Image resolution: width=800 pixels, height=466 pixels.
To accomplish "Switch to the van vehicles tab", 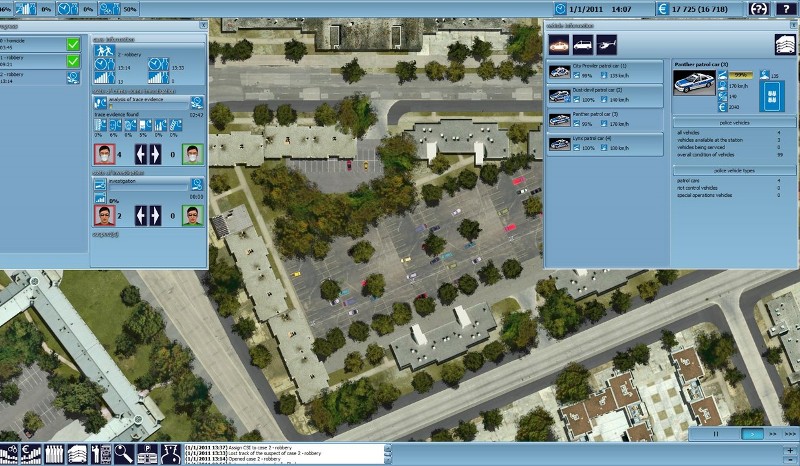I will pos(582,44).
